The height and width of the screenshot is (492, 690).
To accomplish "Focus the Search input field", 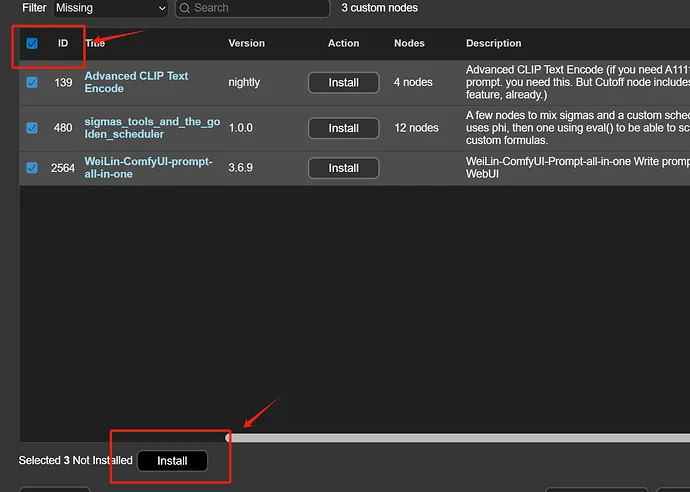I will [255, 8].
